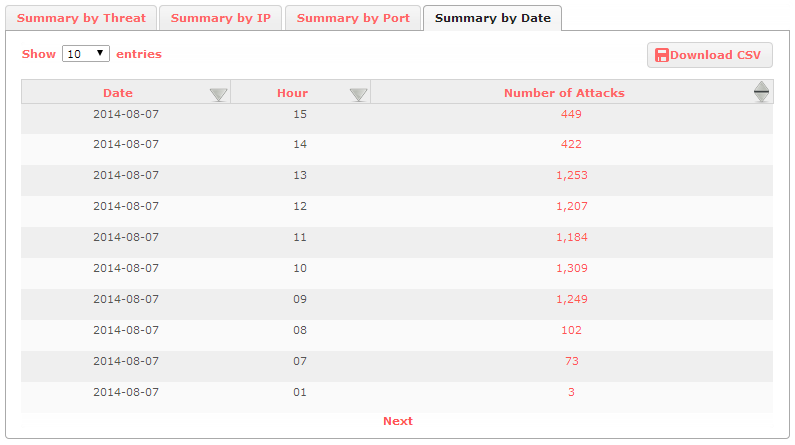Go to the Next page of results
This screenshot has width=795, height=445.
pos(397,421)
